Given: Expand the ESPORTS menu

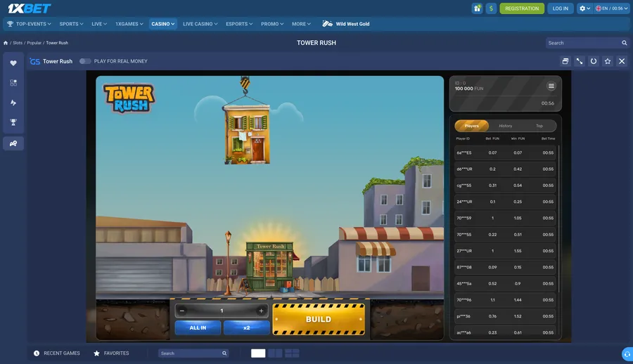Looking at the screenshot, I should tap(239, 24).
